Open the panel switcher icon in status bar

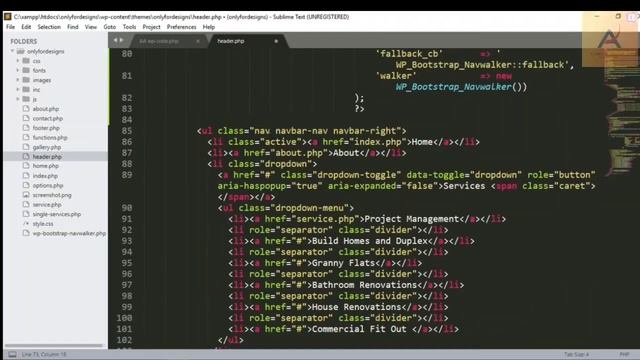point(12,354)
